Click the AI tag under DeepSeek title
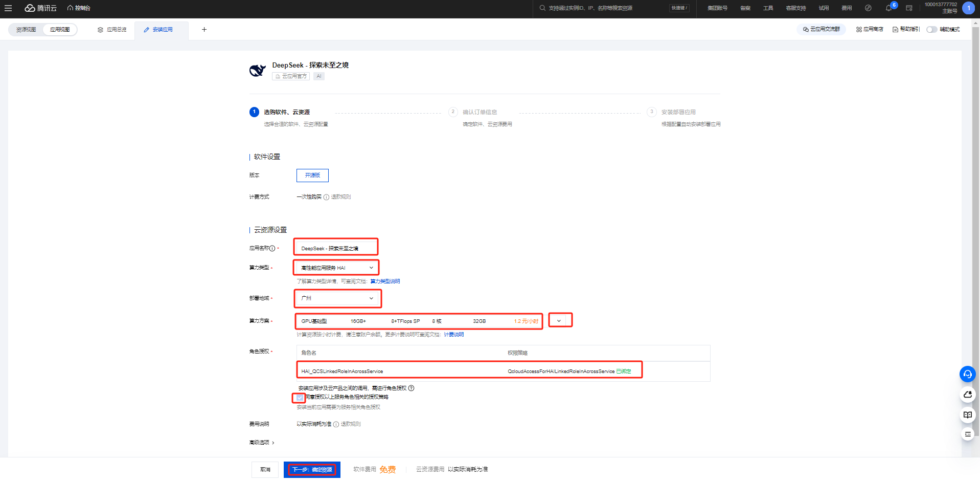 point(319,76)
